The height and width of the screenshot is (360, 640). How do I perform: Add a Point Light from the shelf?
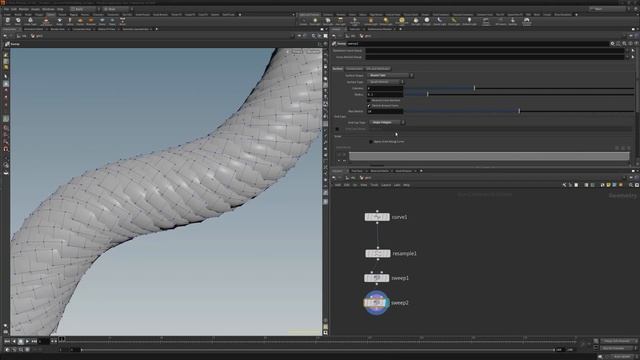(315, 21)
